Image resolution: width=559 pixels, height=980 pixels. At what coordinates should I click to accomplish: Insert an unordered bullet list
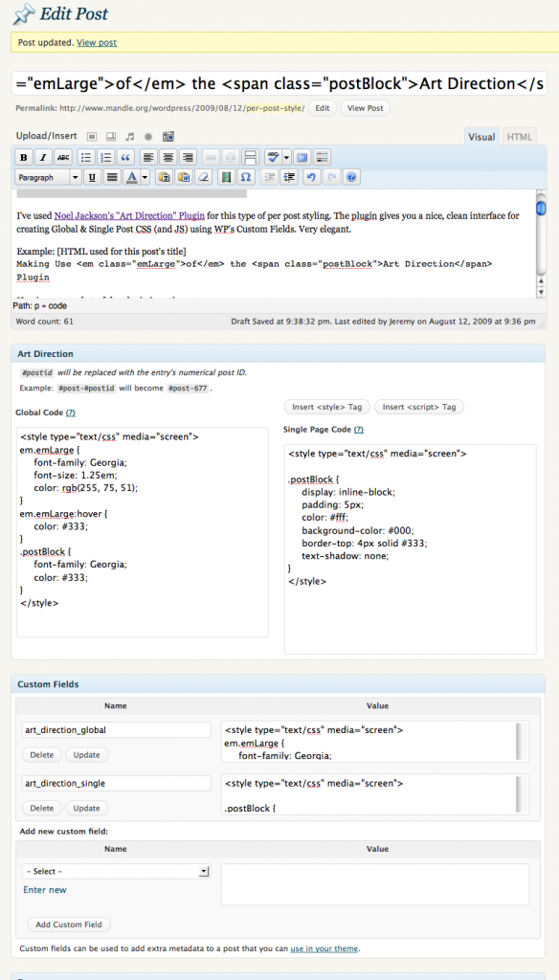[x=87, y=157]
